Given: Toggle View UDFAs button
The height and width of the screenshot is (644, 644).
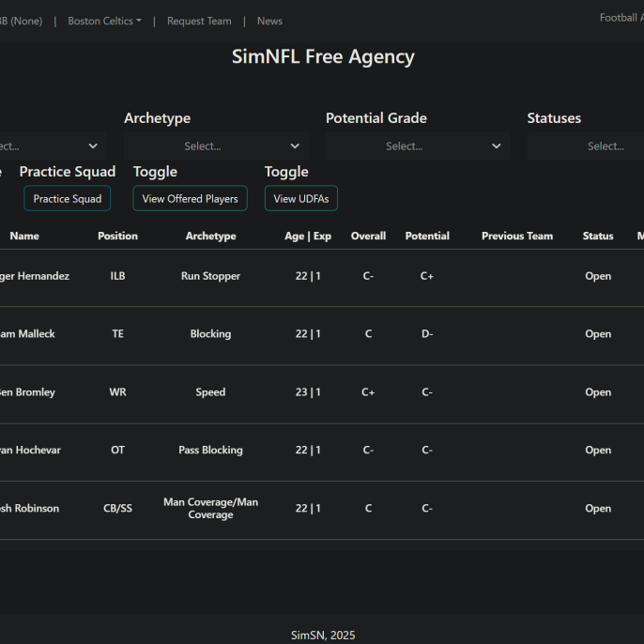Looking at the screenshot, I should [x=301, y=198].
